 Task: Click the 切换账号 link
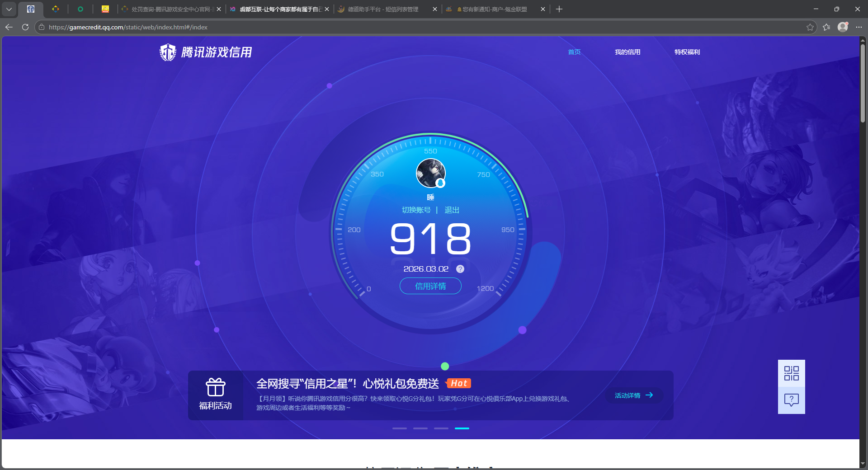pos(416,210)
